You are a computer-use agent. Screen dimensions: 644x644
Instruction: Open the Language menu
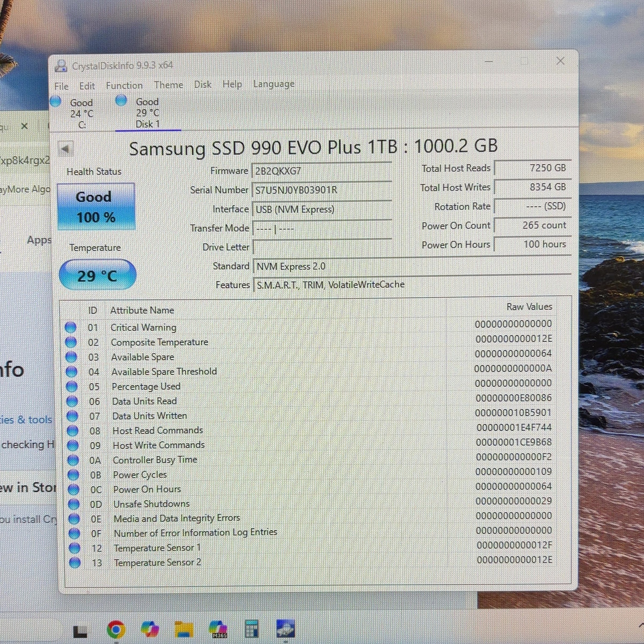pyautogui.click(x=274, y=84)
